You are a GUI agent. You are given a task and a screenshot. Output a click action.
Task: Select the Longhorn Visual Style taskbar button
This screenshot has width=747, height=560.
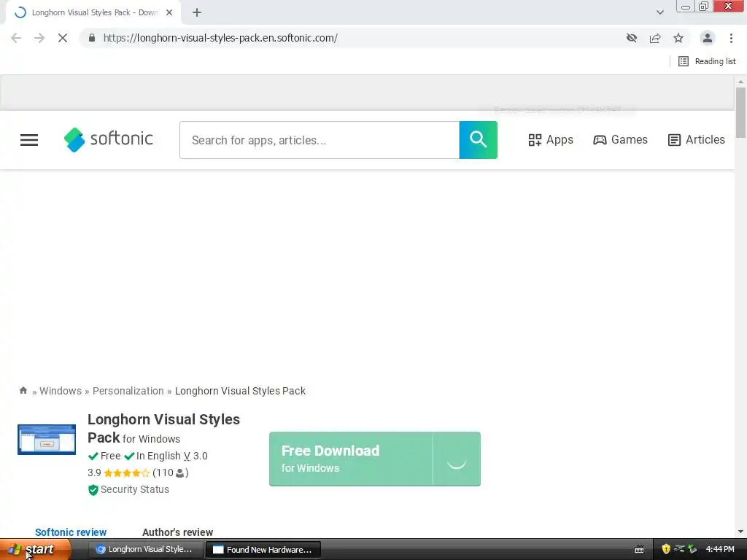(x=146, y=550)
